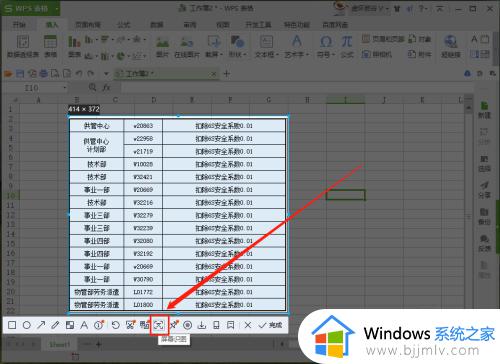The width and height of the screenshot is (500, 364).
Task: Click the screen recognition (屏幕识图) icon
Action: point(159,325)
